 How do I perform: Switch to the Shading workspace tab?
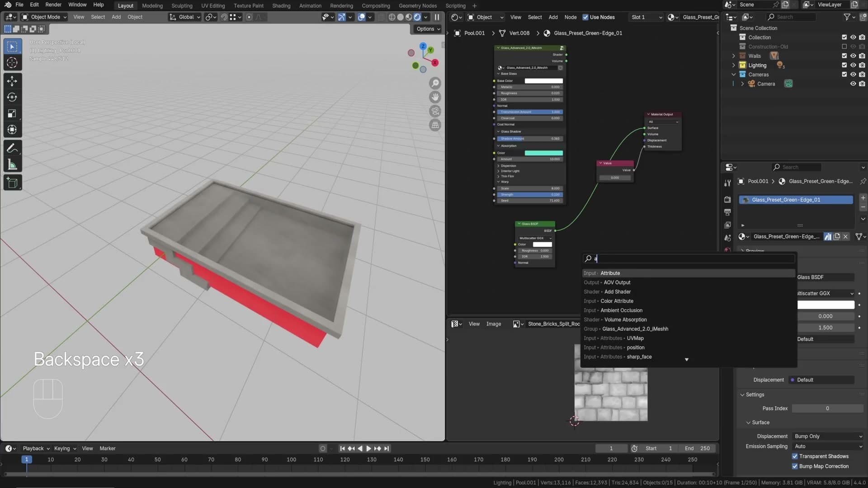point(281,6)
